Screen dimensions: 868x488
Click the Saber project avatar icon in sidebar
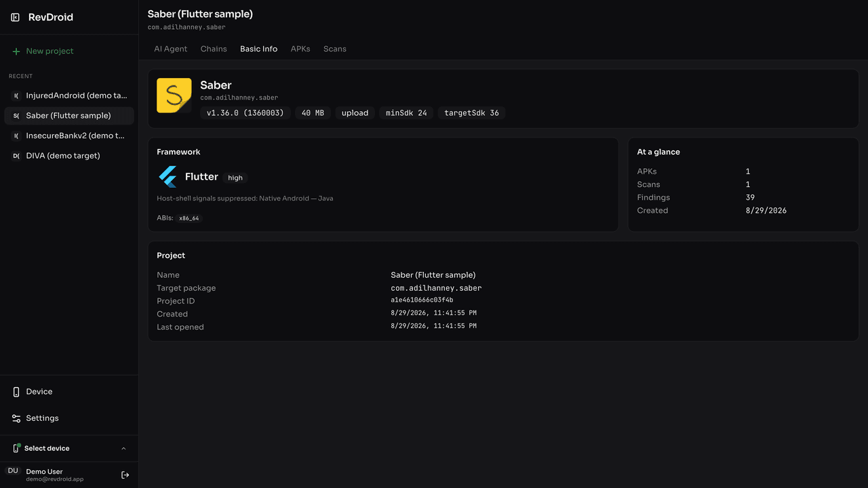tap(16, 116)
